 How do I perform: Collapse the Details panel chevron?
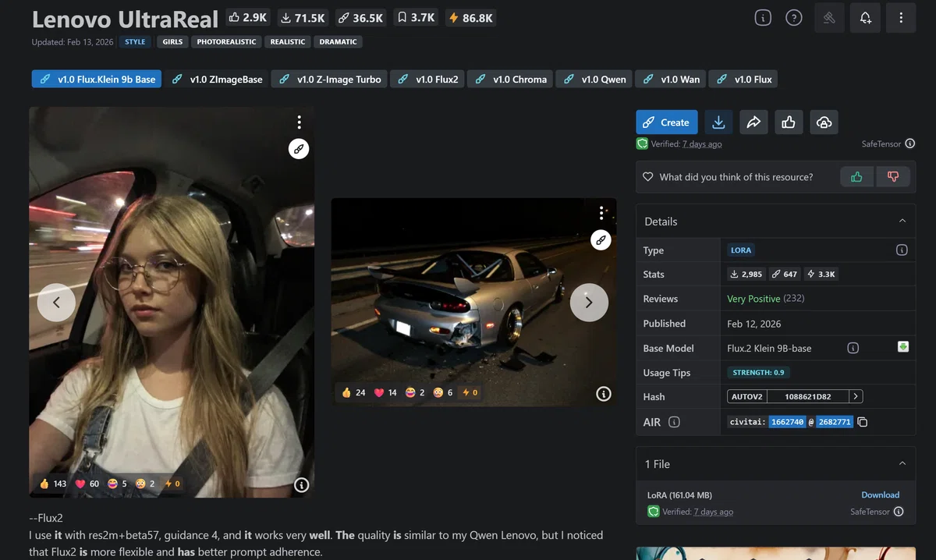pos(902,221)
